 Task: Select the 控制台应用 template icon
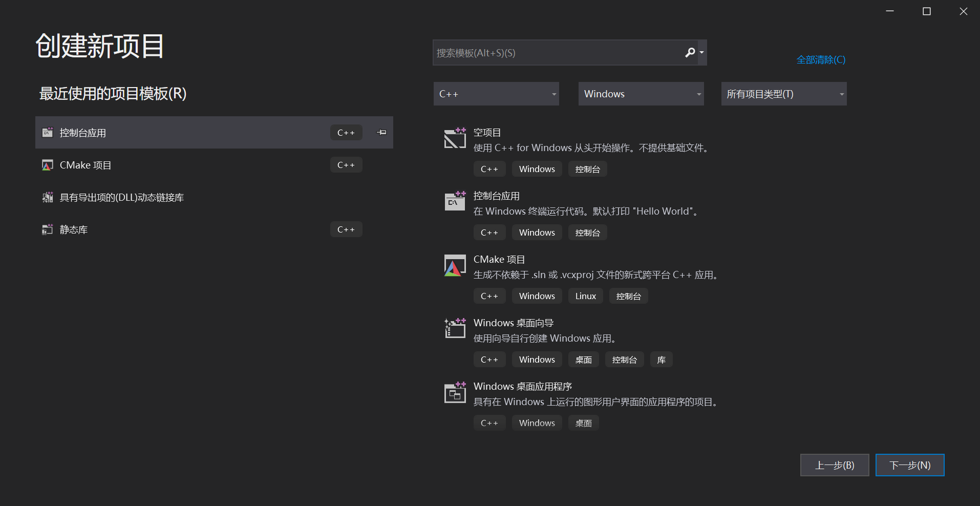(455, 201)
